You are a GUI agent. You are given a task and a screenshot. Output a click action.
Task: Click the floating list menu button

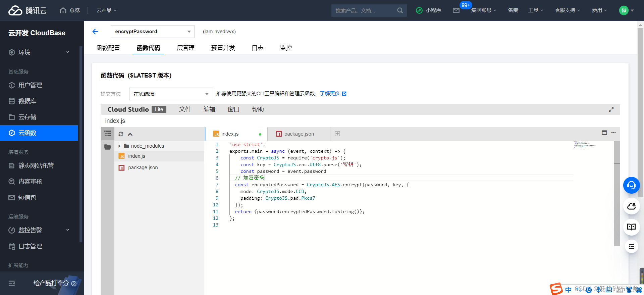point(632,247)
